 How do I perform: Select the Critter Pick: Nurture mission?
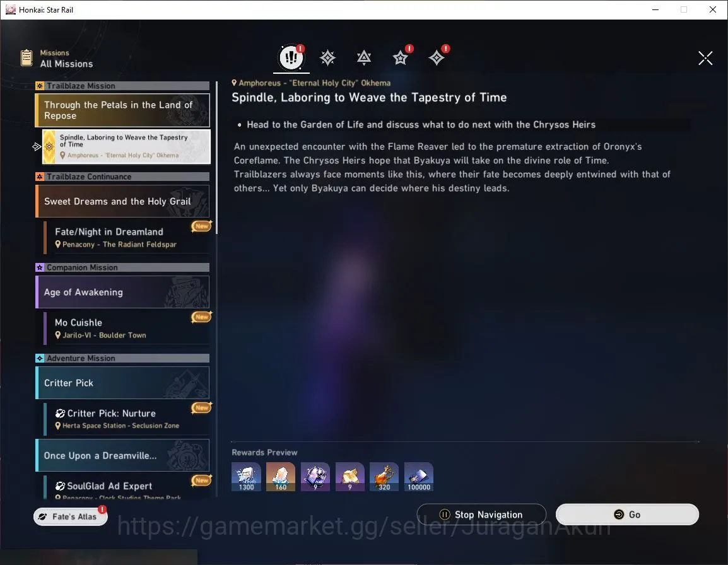click(127, 419)
